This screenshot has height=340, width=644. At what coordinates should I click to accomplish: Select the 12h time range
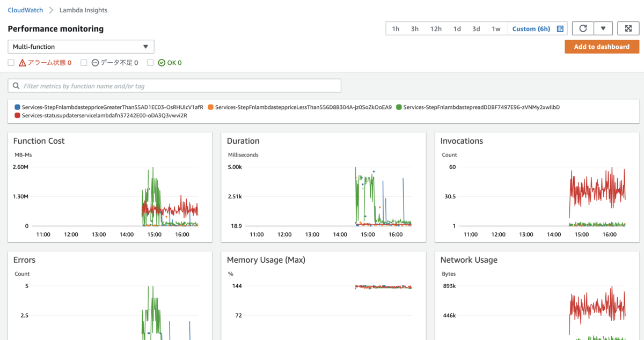point(436,29)
